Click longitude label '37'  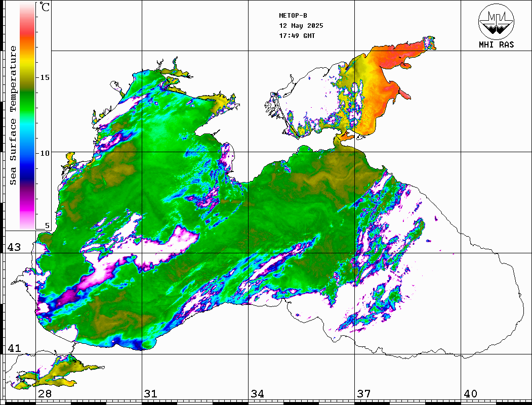pos(364,394)
